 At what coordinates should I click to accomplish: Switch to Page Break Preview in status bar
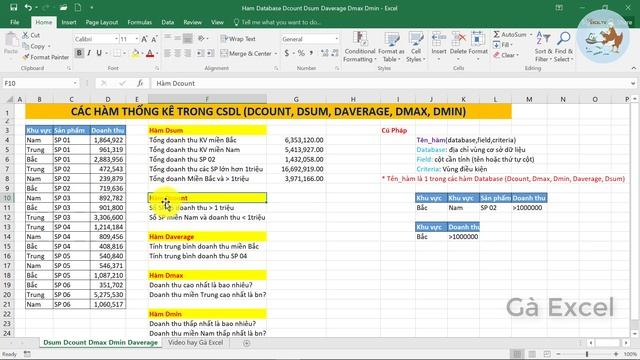click(x=547, y=354)
